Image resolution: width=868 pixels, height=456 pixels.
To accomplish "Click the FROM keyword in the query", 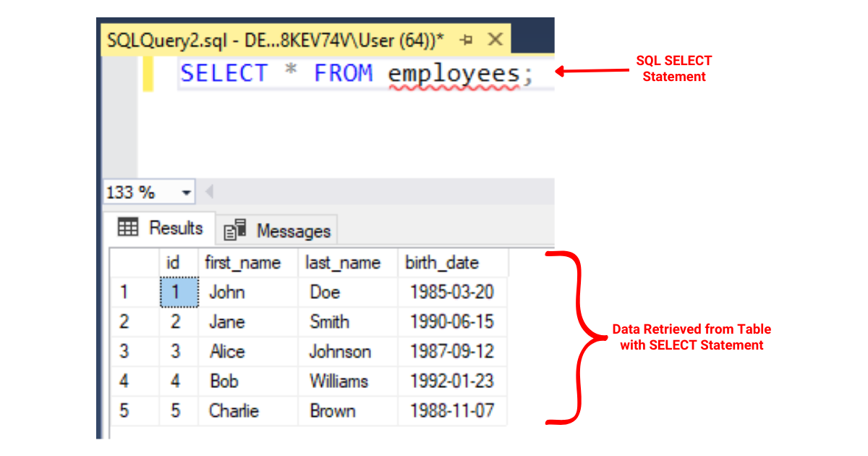I will point(343,74).
